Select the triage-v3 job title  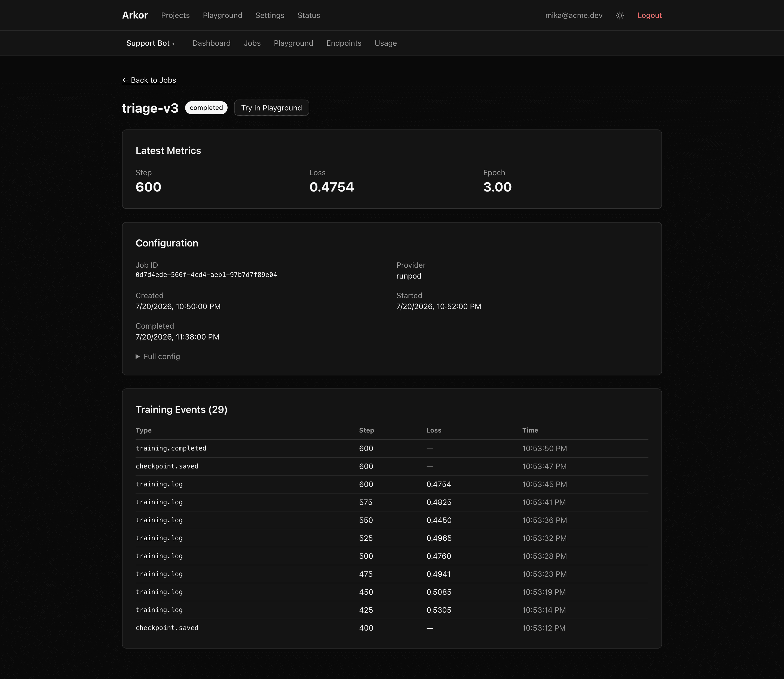(x=150, y=108)
